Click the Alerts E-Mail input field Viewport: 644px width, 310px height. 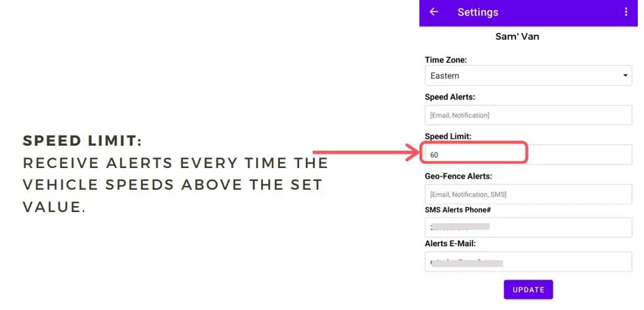coord(528,262)
